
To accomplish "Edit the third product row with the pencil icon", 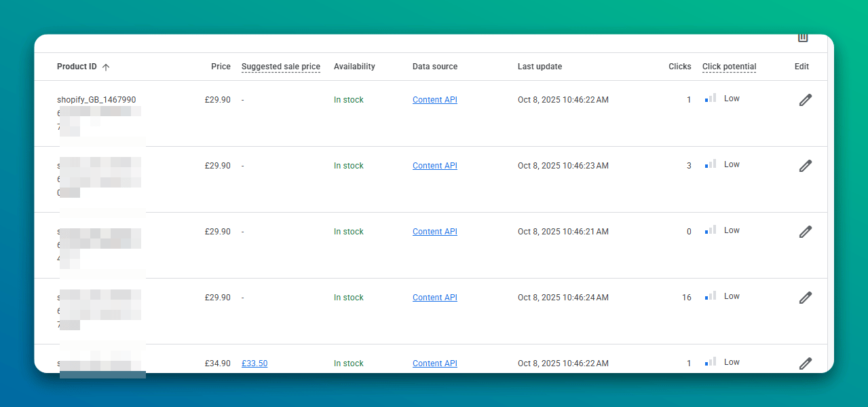I will [x=805, y=231].
